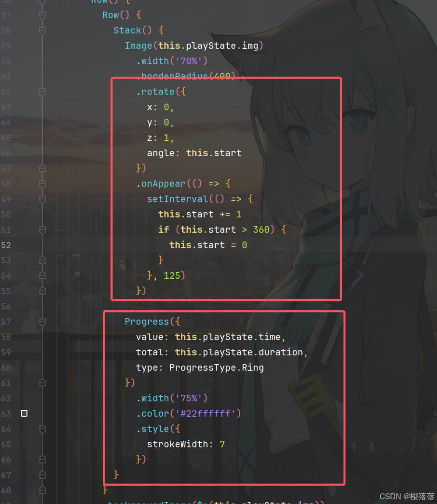
Task: Click fold end marker at line 53
Action: coord(42,260)
